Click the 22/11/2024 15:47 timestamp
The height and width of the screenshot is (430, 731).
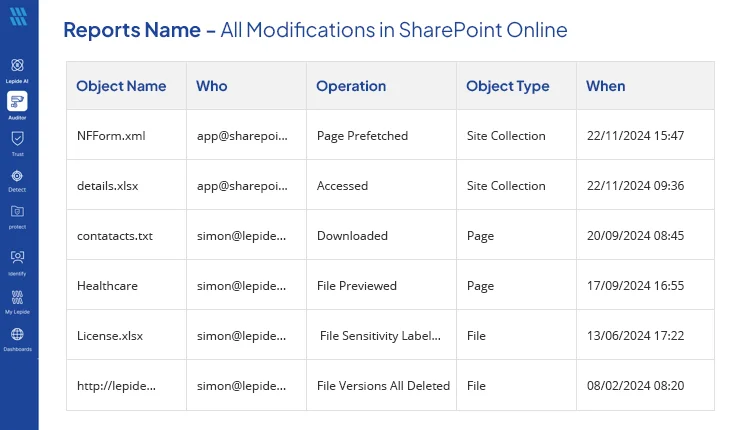coord(635,136)
